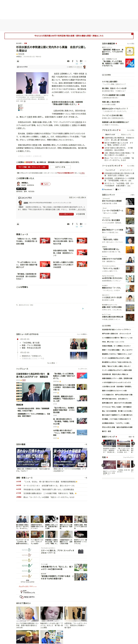Click the lower email share icon
Viewport: 138px width, 644px height.
[68, 224]
